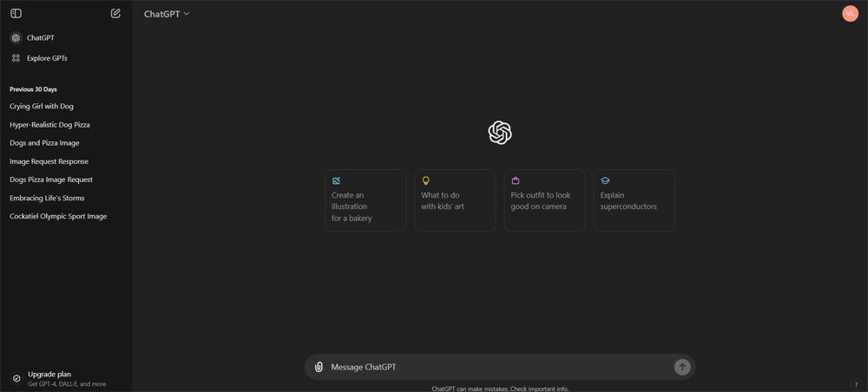868x392 pixels.
Task: Click the paperclip attach file icon
Action: pos(319,367)
